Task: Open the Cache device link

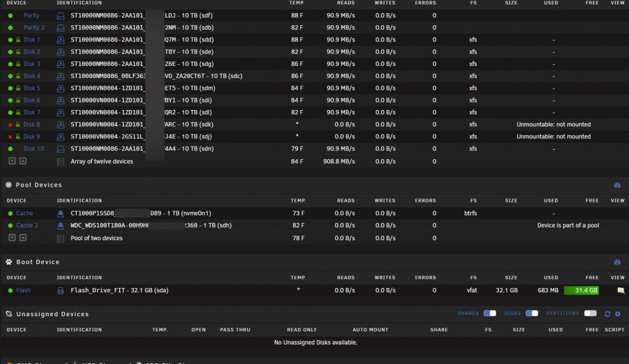Action: point(25,213)
